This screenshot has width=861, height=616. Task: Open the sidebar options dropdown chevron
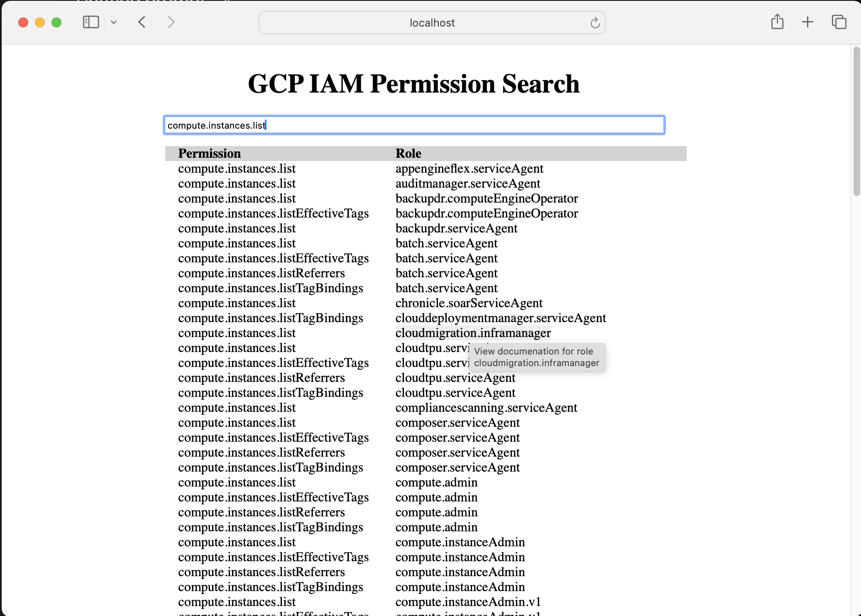pyautogui.click(x=114, y=22)
